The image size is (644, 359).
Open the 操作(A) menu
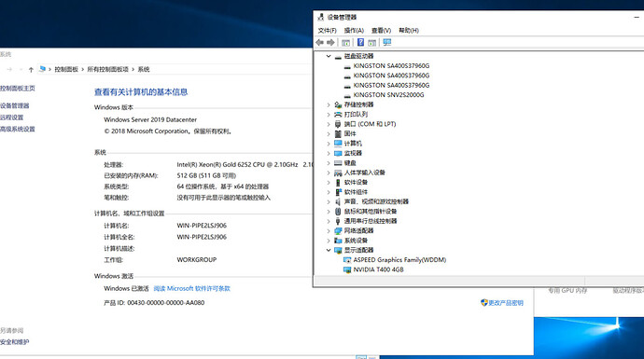click(x=354, y=31)
